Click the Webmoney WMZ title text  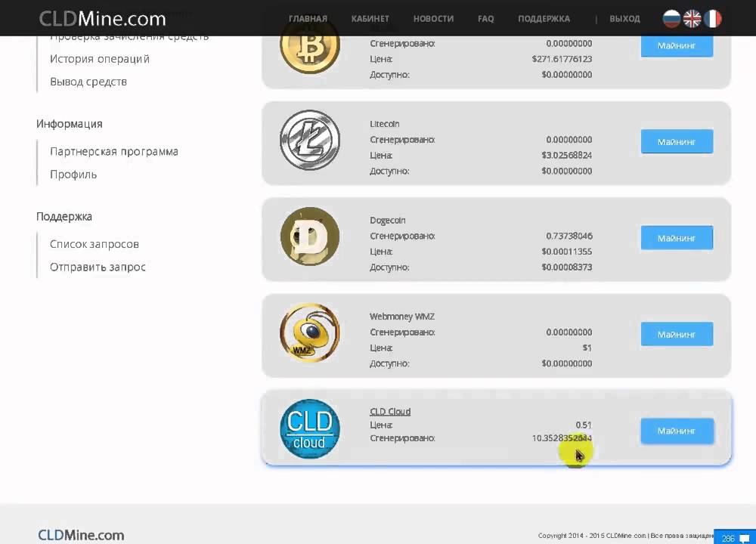click(402, 317)
